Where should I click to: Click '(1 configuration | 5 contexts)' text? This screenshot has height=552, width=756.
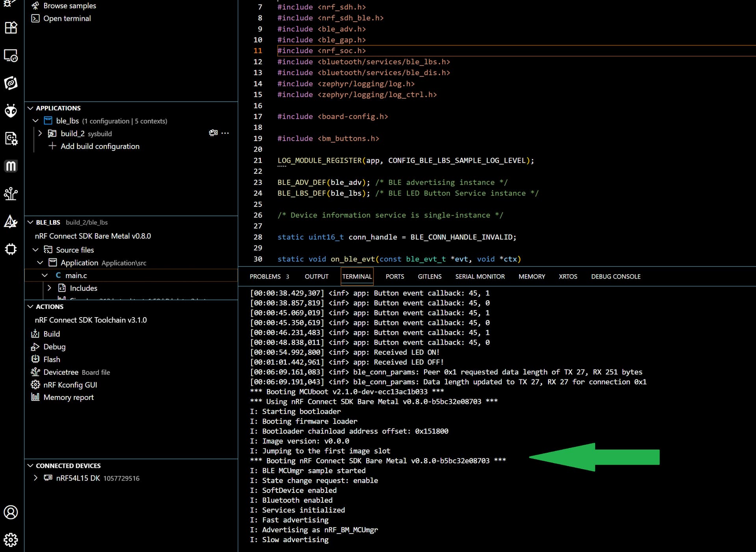tap(124, 121)
